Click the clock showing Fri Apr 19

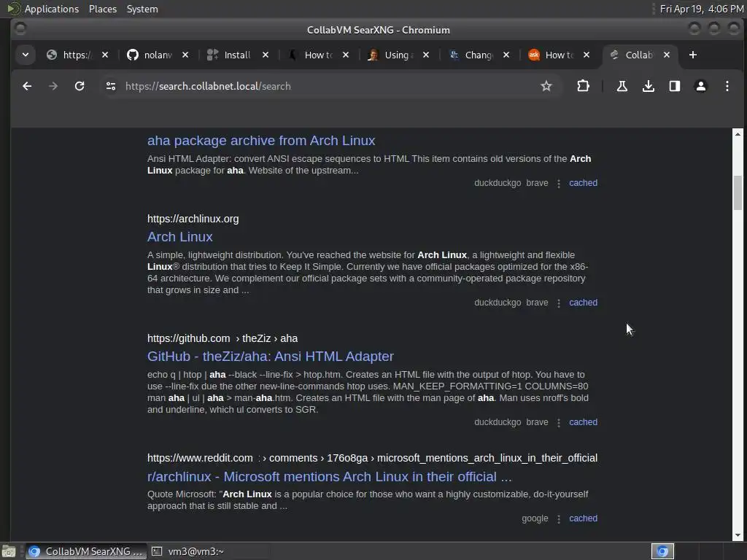tap(701, 9)
